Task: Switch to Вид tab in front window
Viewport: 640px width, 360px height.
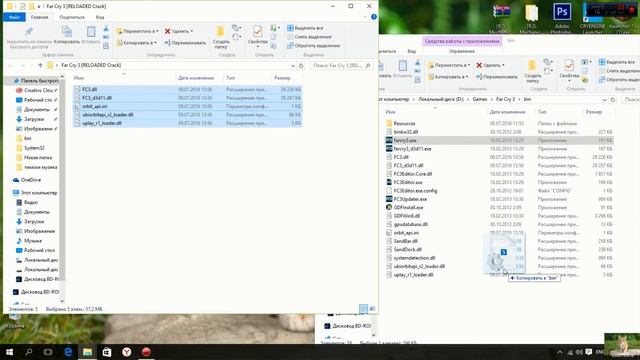Action: (100, 17)
